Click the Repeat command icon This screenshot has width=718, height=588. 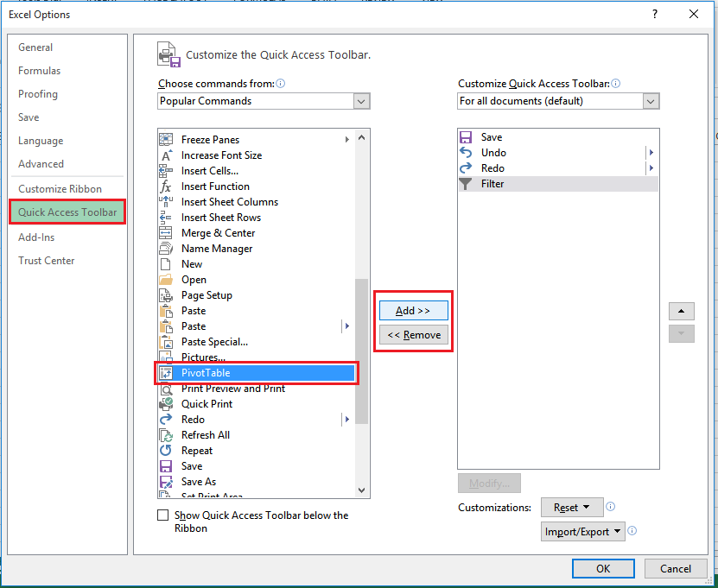(x=166, y=451)
